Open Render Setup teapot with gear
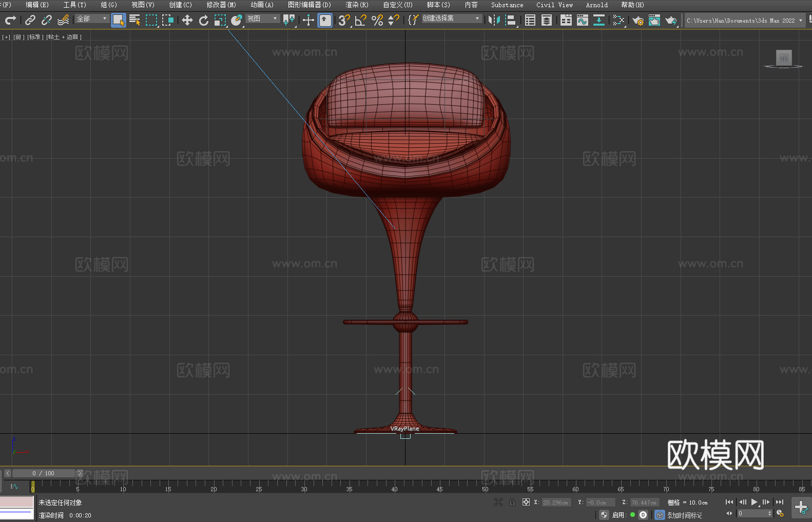 (638, 20)
